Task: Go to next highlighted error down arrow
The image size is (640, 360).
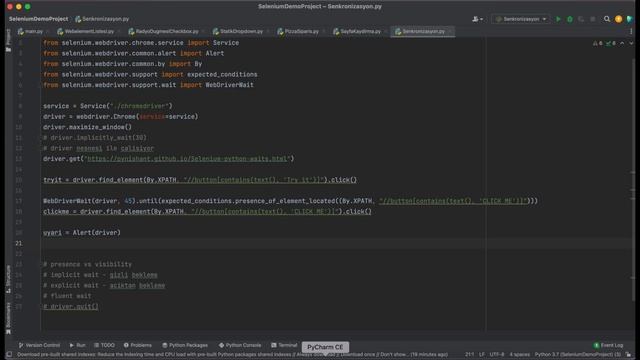Action: [631, 43]
